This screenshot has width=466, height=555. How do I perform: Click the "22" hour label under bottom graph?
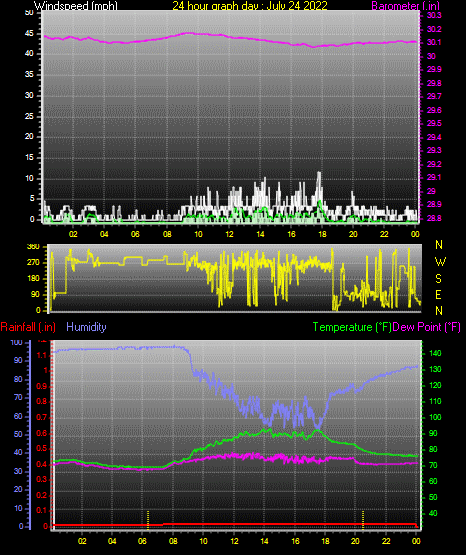(x=386, y=541)
